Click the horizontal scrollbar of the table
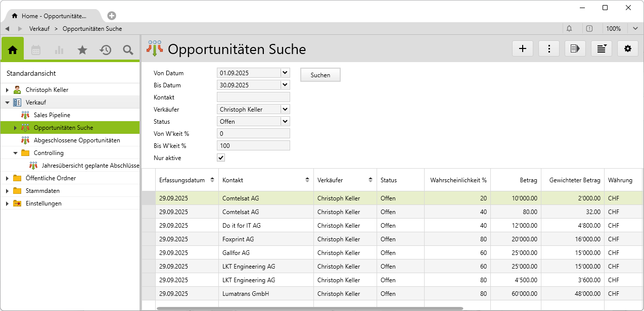Image resolution: width=644 pixels, height=311 pixels. click(309, 308)
